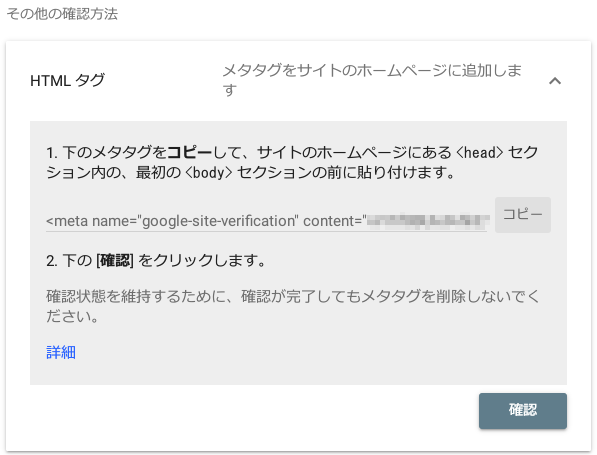Screen dimensions: 597x455
Task: Click the HTML タグ heading
Action: 67,80
